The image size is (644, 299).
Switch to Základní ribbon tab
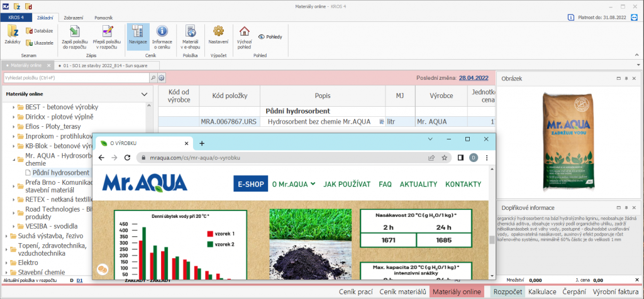click(x=45, y=18)
